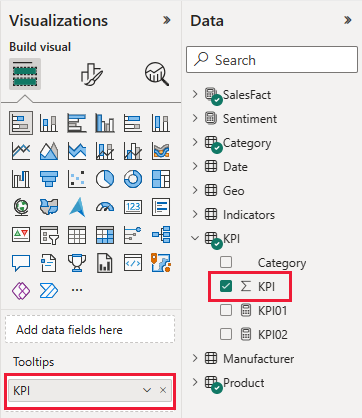The width and height of the screenshot is (362, 418).
Task: Select the Matrix visual
Action: 105,235
